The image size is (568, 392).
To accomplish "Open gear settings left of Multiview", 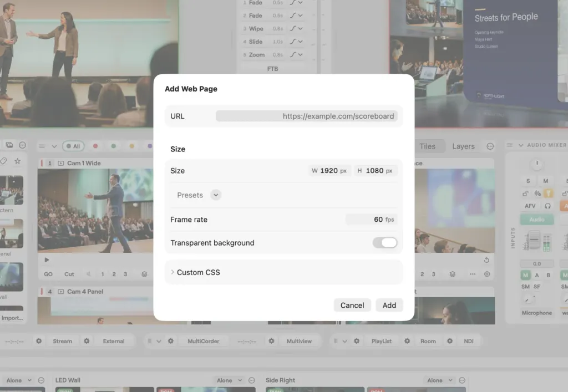I will (x=271, y=341).
